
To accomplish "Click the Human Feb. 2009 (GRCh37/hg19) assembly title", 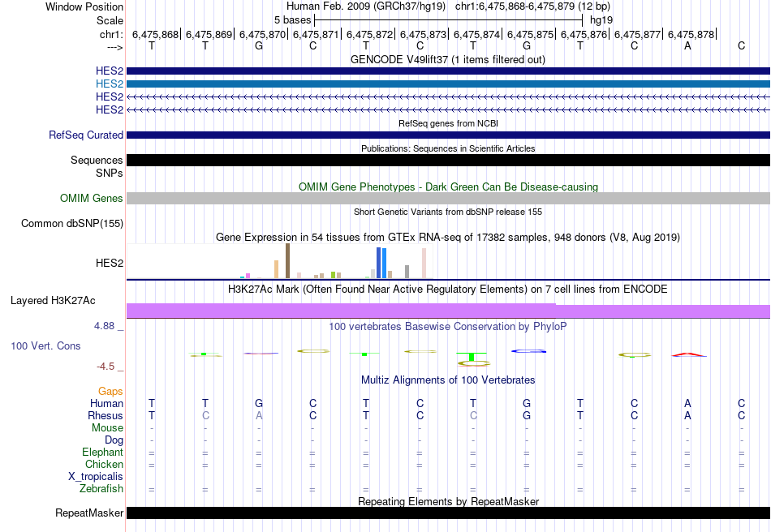I will click(x=366, y=6).
